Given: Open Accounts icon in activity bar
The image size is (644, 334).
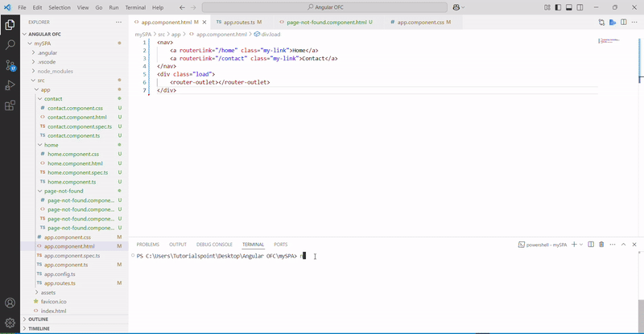Looking at the screenshot, I should coord(10,303).
